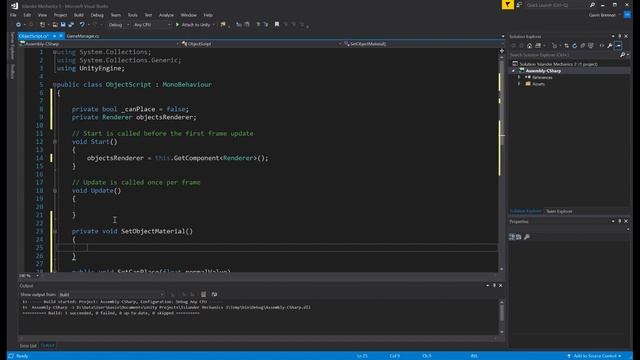Click the user account avatar icon

coord(627,15)
